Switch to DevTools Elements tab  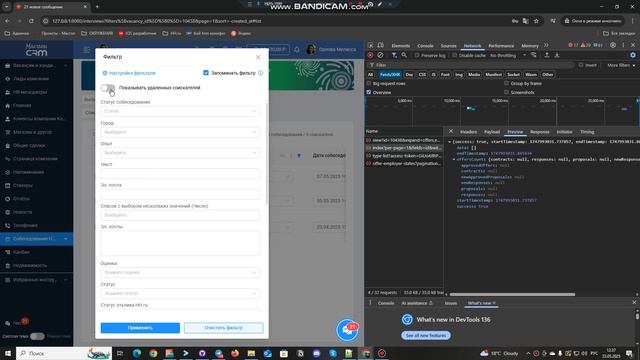pos(400,46)
